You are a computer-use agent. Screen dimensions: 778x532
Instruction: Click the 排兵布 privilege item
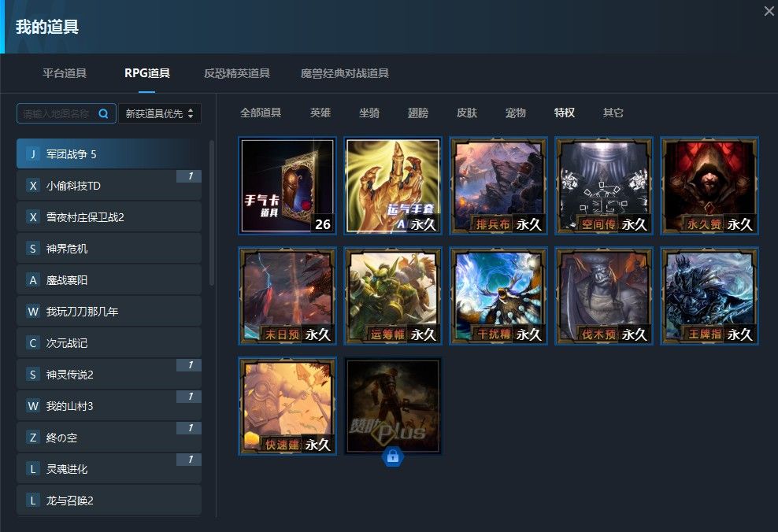pyautogui.click(x=498, y=186)
